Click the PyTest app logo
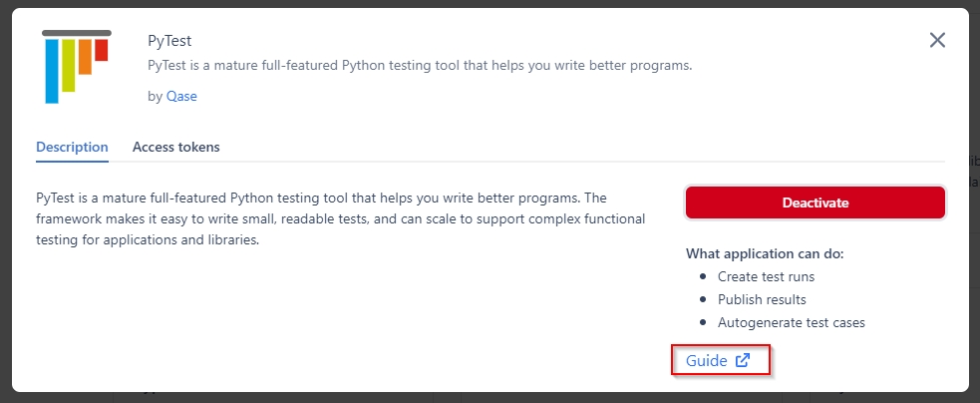The width and height of the screenshot is (980, 403). pyautogui.click(x=77, y=66)
